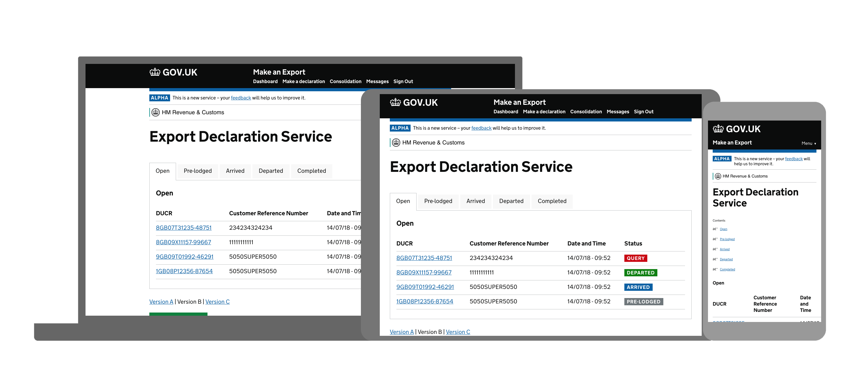The width and height of the screenshot is (868, 389).
Task: Click HMRC crest icon on tablet screen
Action: [396, 143]
